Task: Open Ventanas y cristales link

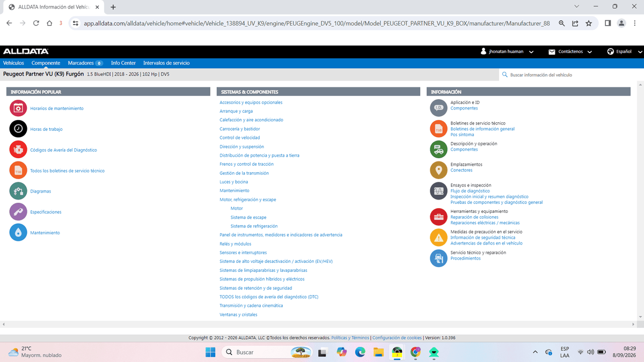Action: point(238,314)
